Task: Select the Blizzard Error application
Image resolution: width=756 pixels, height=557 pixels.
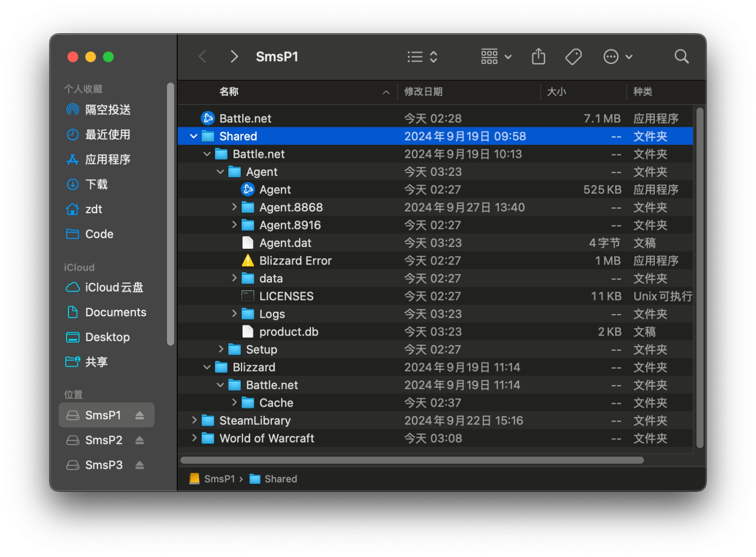Action: tap(435, 261)
